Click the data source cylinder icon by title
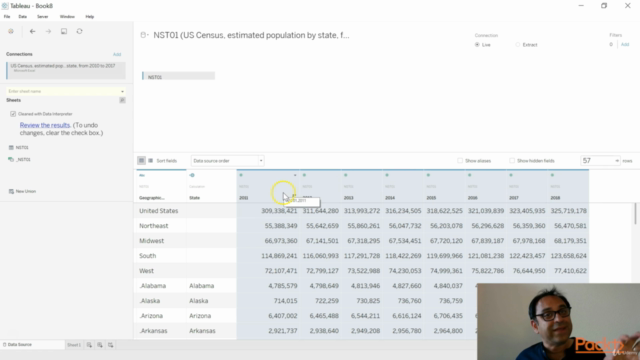This screenshot has width=640, height=360. pos(143,35)
